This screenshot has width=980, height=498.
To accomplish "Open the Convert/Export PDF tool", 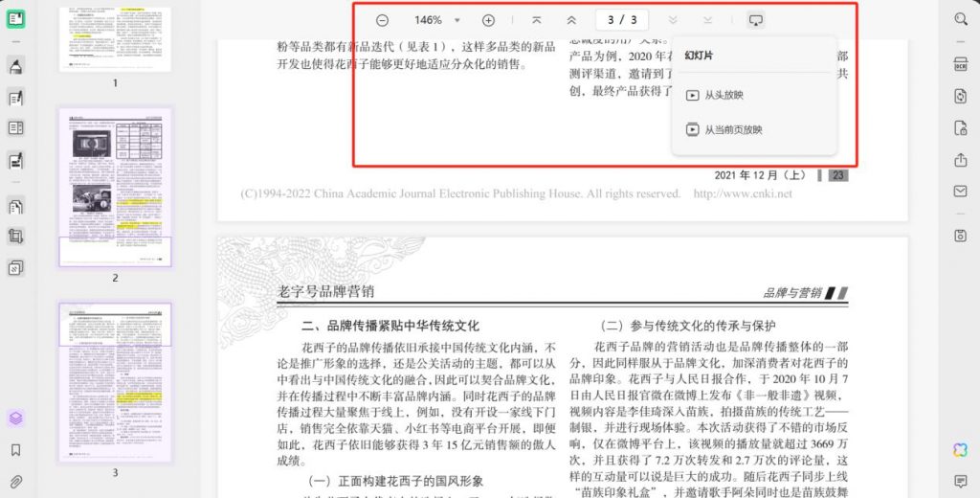I will (x=961, y=96).
